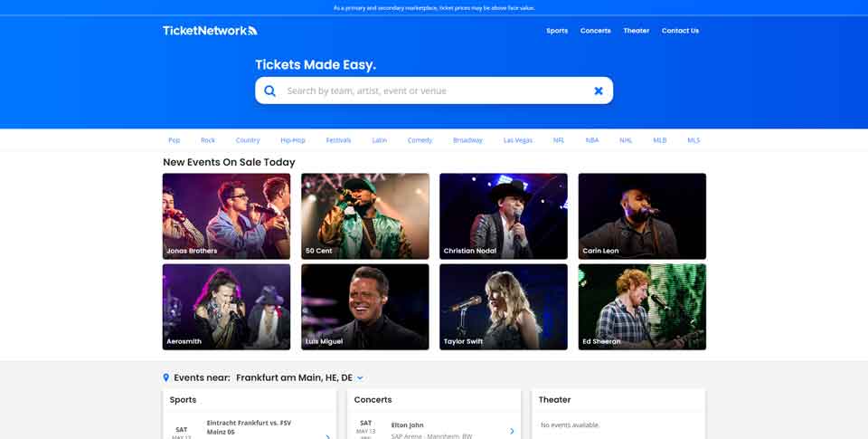Open the Sports menu

point(557,31)
